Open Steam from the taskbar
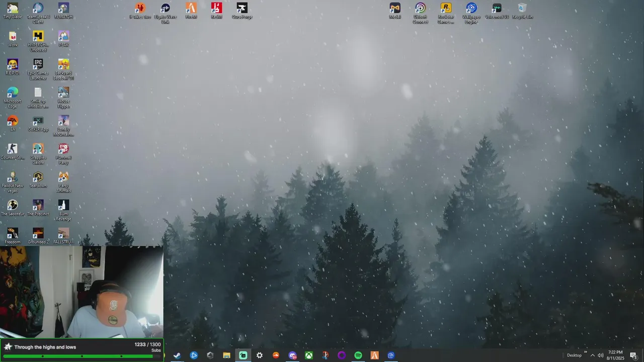Viewport: 644px width, 362px height. coord(177,355)
